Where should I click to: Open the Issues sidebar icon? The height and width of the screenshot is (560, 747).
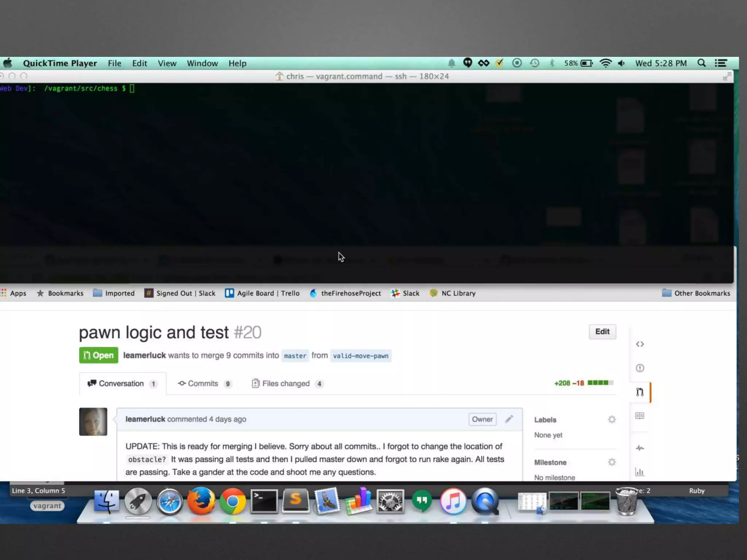(x=640, y=368)
